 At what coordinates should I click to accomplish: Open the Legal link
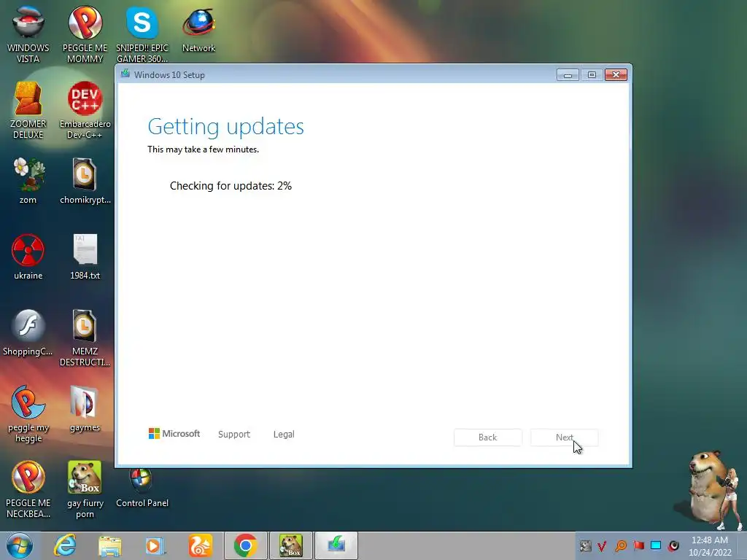pos(284,435)
